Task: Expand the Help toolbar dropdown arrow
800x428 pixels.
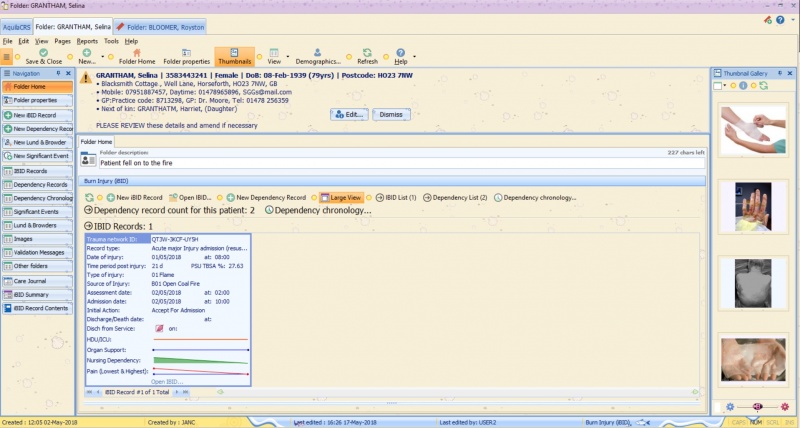Action: pos(414,57)
